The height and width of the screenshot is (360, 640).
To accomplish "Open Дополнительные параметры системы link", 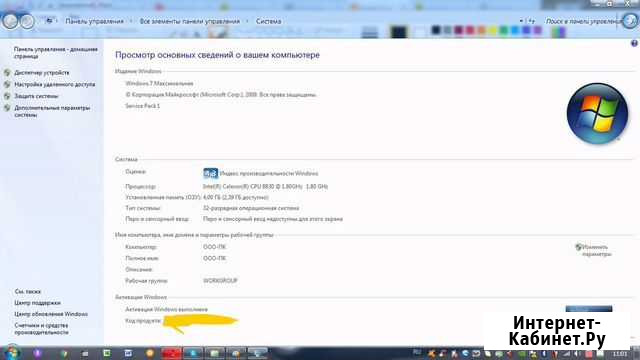I will click(x=52, y=111).
